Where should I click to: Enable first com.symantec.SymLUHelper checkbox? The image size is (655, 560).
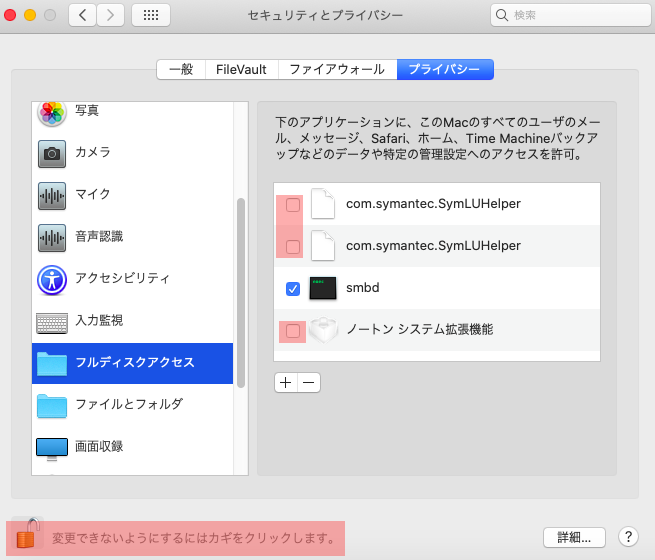coord(293,205)
